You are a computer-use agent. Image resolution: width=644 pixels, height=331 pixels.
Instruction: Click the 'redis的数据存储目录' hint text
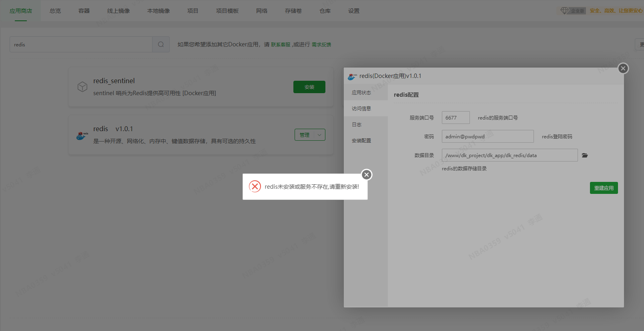(x=464, y=169)
